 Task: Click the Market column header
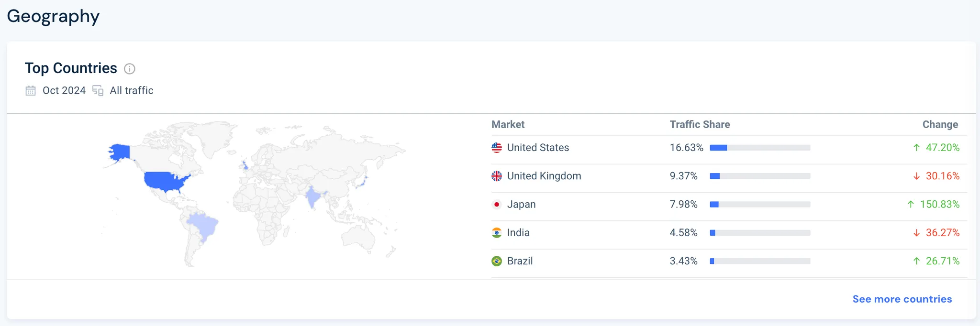tap(508, 125)
